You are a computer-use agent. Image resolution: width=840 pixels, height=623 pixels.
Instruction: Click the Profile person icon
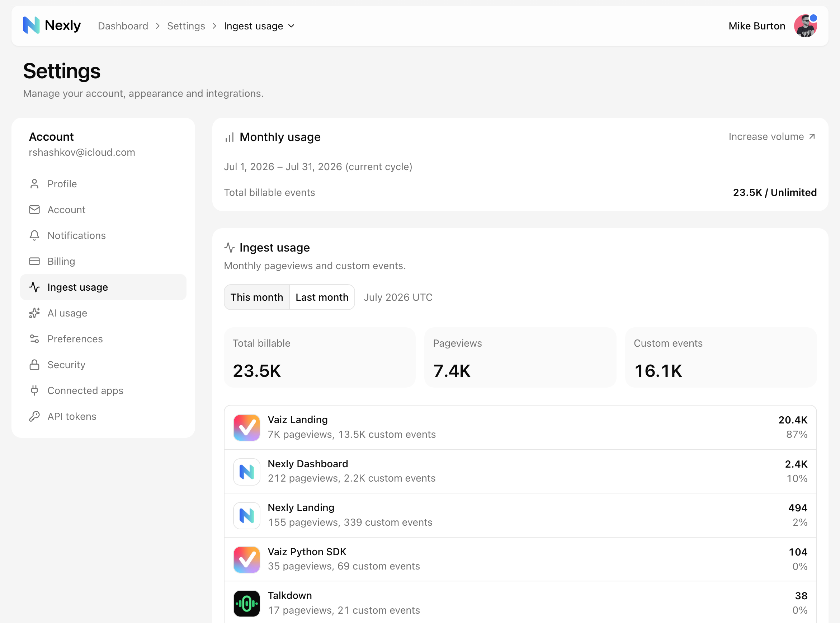click(34, 184)
